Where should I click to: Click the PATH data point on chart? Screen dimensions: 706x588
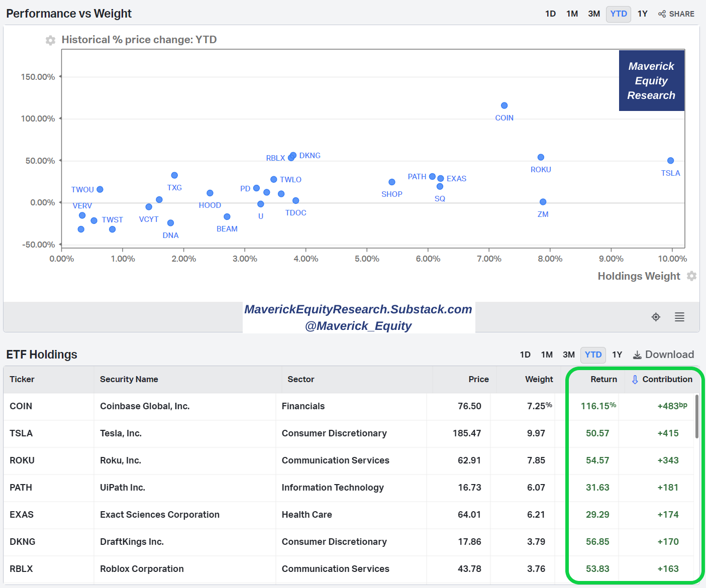pos(432,176)
